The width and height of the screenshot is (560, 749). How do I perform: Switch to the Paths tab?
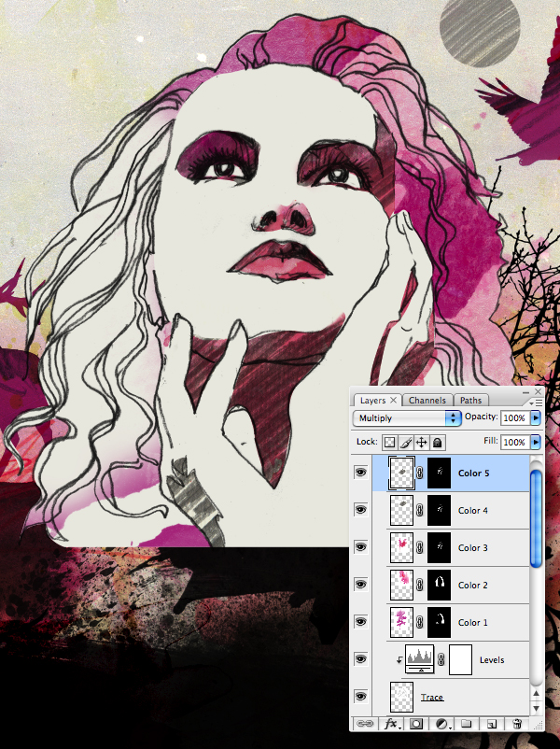470,401
